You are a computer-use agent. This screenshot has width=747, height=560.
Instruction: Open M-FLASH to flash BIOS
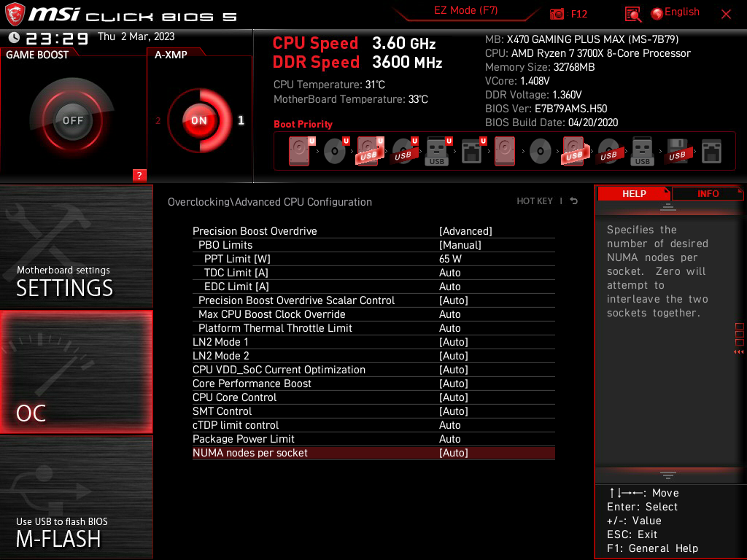click(76, 497)
